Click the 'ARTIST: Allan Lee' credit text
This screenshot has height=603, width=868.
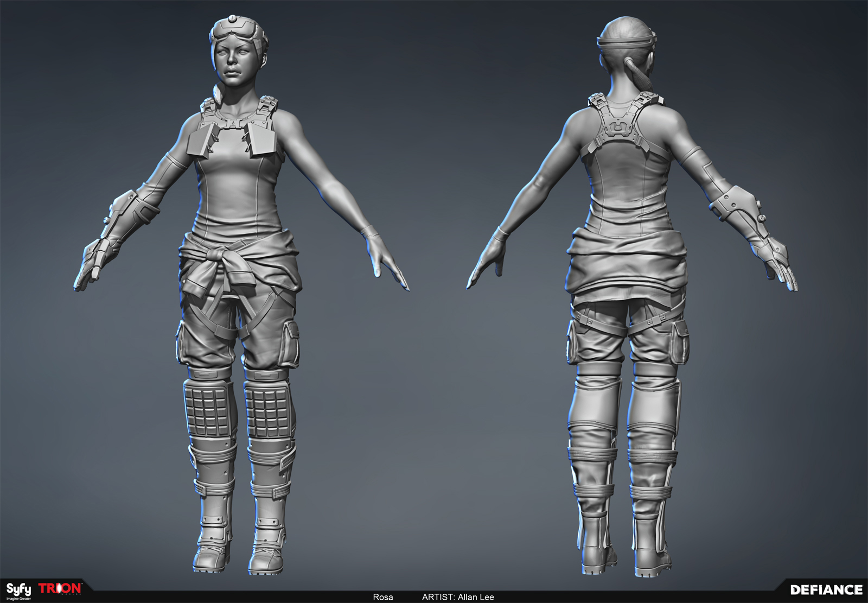pyautogui.click(x=458, y=597)
